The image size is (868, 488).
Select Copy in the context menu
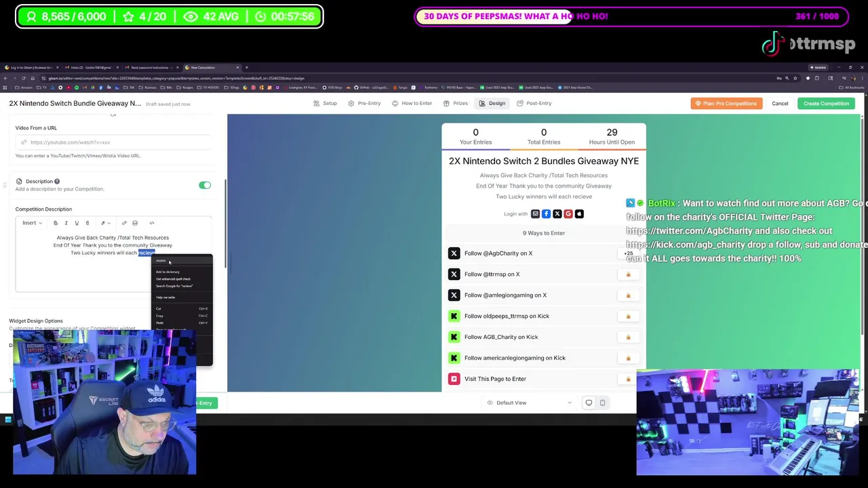[x=182, y=316]
